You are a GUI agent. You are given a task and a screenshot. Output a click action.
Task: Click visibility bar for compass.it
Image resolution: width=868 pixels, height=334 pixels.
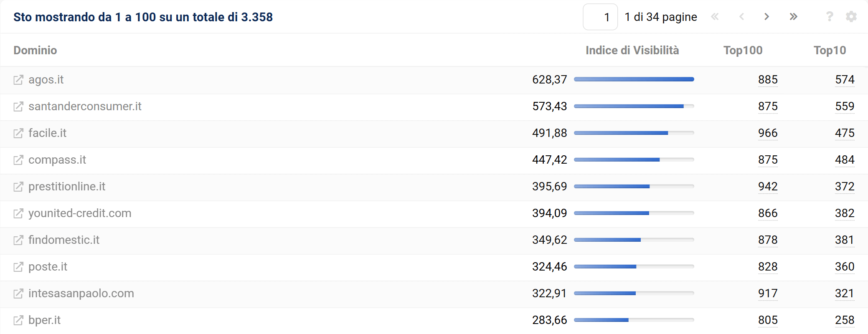[634, 160]
